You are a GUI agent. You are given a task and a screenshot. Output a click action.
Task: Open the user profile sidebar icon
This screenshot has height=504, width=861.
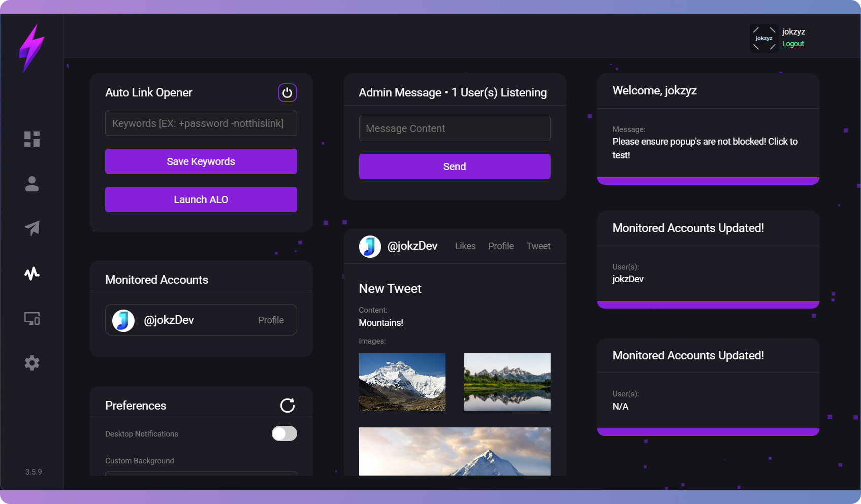click(x=32, y=184)
